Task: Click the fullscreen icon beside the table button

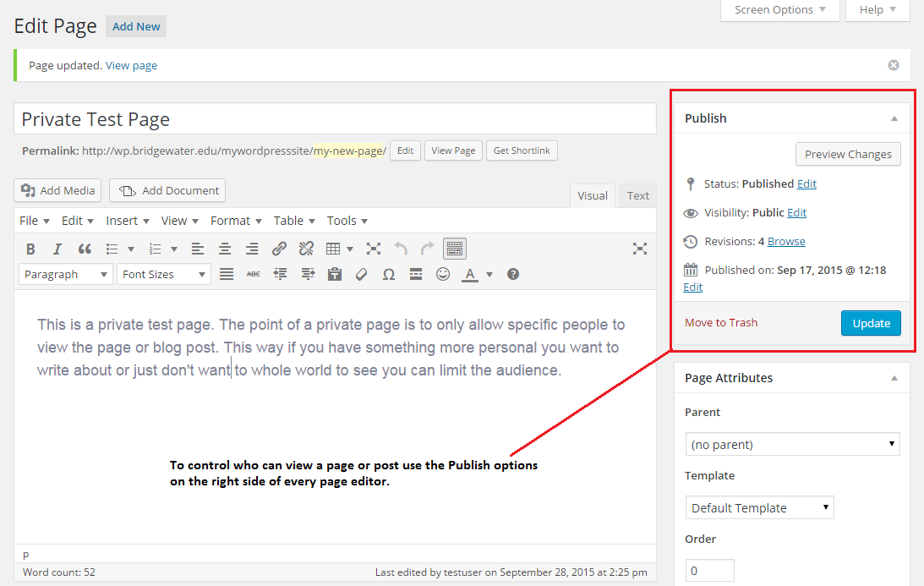Action: (373, 249)
